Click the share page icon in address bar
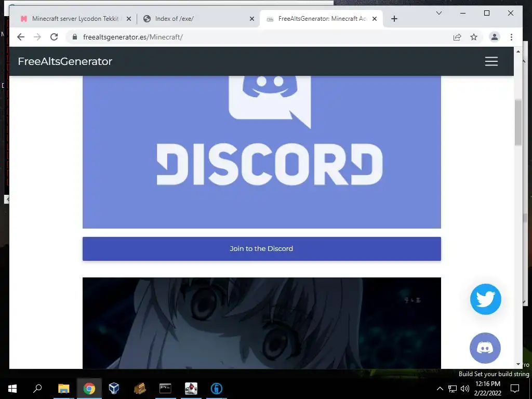Viewport: 532px width, 399px height. 457,37
